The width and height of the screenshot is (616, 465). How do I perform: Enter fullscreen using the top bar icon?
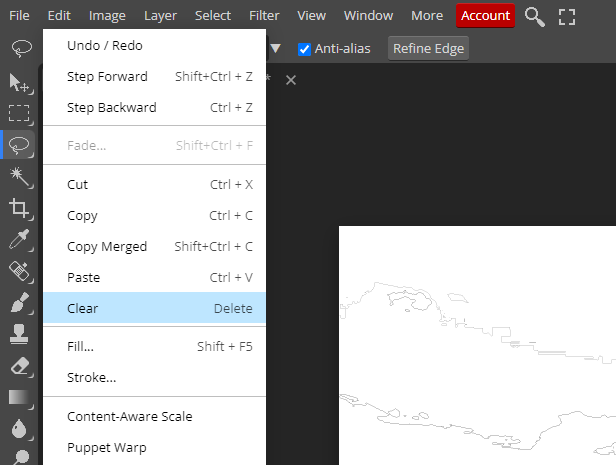coord(567,16)
